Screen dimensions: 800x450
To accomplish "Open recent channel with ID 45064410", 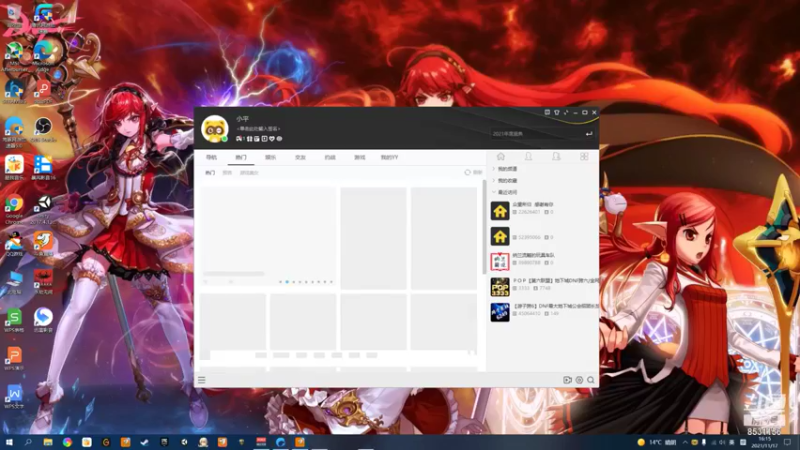I will pos(542,312).
